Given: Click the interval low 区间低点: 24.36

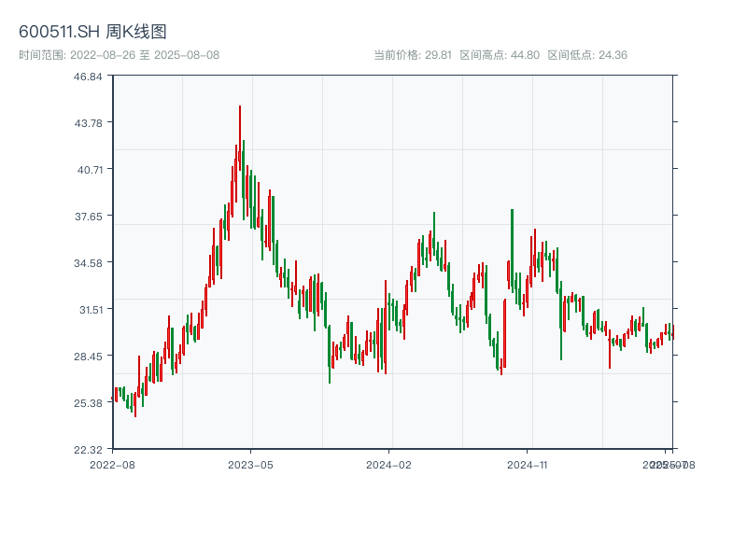Looking at the screenshot, I should [587, 55].
